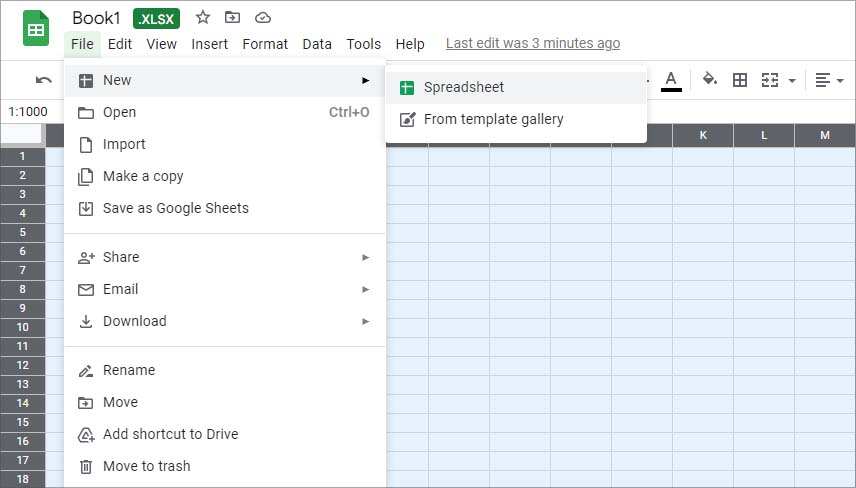856x488 pixels.
Task: Click the merge cells icon
Action: tap(770, 80)
